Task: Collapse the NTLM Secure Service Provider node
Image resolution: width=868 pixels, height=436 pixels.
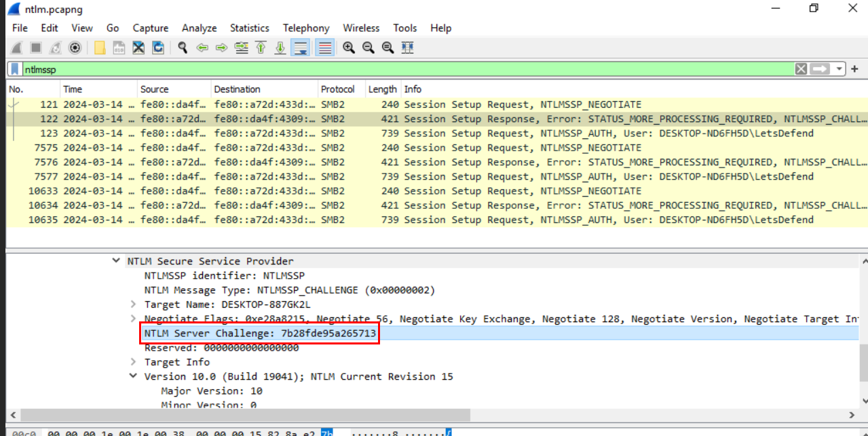Action: point(116,261)
